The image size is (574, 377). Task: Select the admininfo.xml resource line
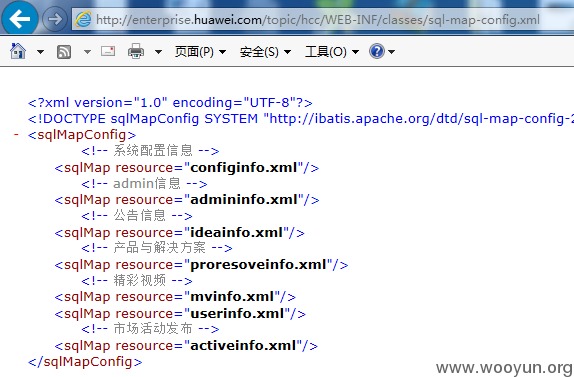tap(187, 200)
